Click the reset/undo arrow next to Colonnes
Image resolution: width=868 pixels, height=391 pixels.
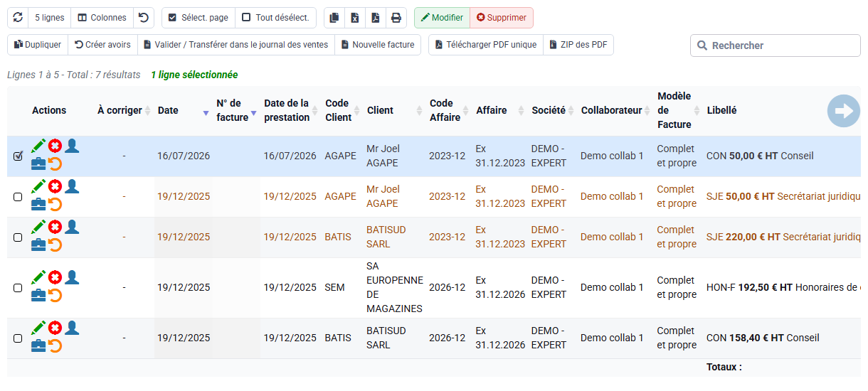tap(144, 18)
